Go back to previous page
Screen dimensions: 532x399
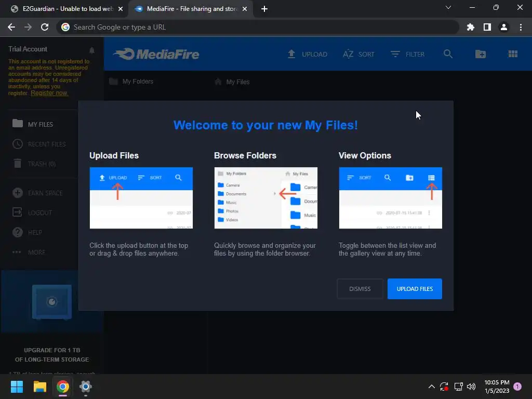(11, 27)
